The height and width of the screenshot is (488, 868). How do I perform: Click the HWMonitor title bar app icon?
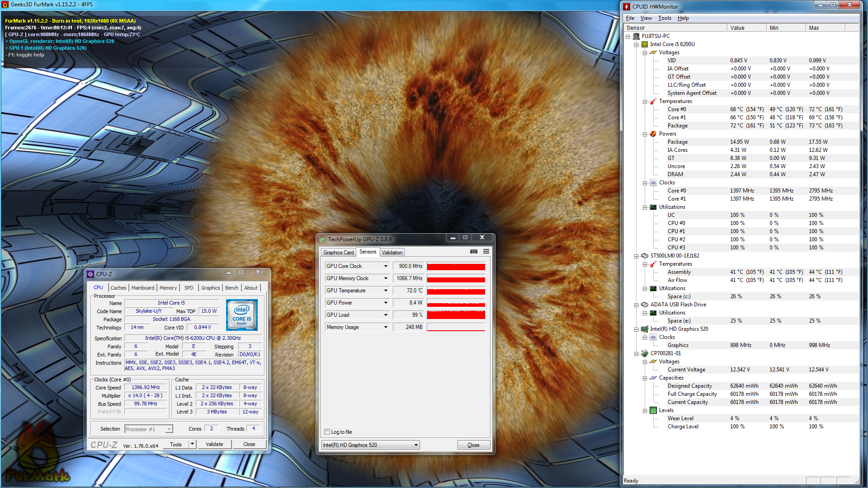(x=627, y=6)
